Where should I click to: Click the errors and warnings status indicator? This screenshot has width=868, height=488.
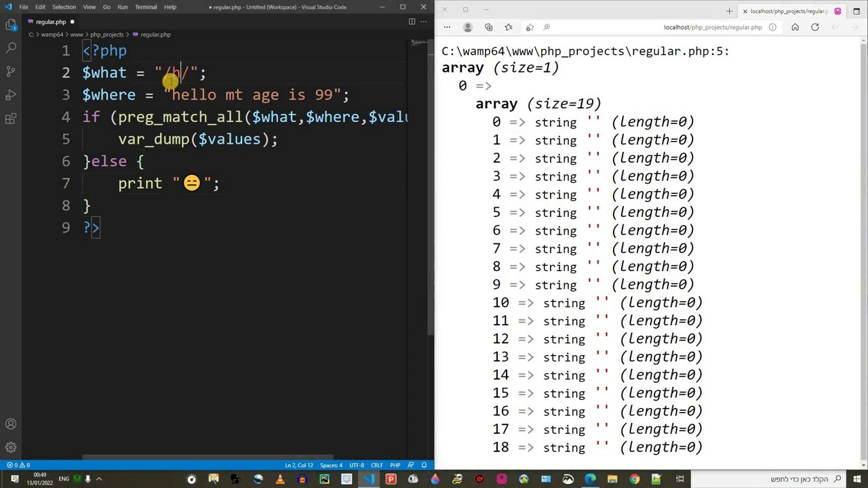18,465
